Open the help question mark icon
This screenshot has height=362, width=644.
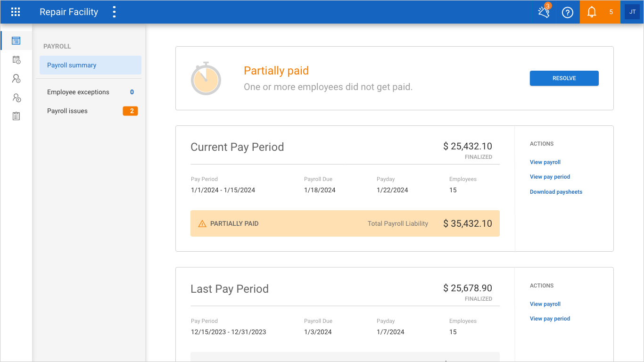pyautogui.click(x=568, y=12)
